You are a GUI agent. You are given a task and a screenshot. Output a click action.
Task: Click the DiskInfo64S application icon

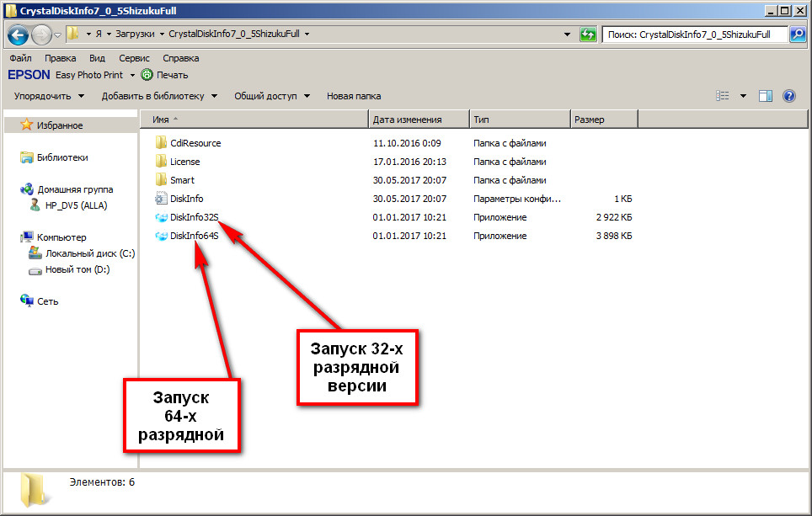[161, 236]
